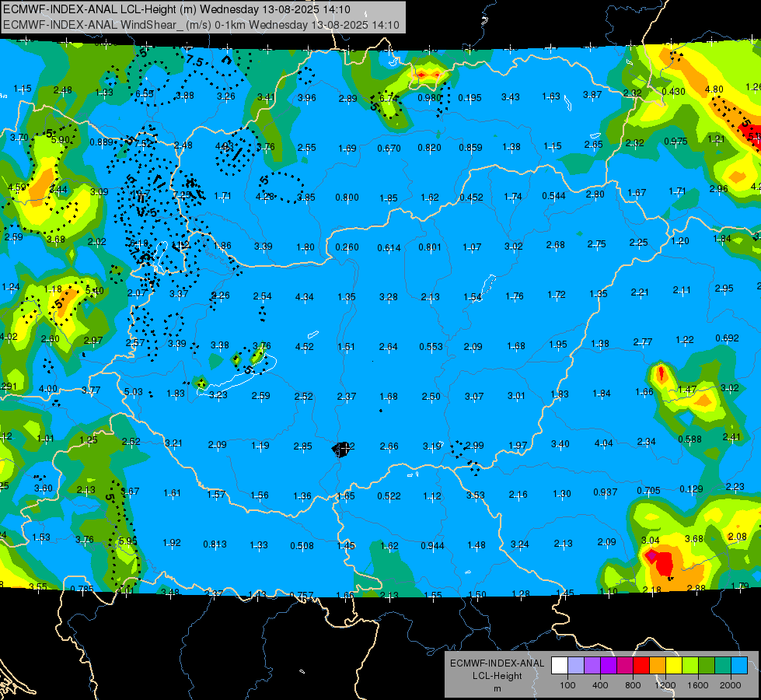Viewport: 761px width, 700px height.
Task: Click the legend tick label '1200'
Action: pos(665,685)
